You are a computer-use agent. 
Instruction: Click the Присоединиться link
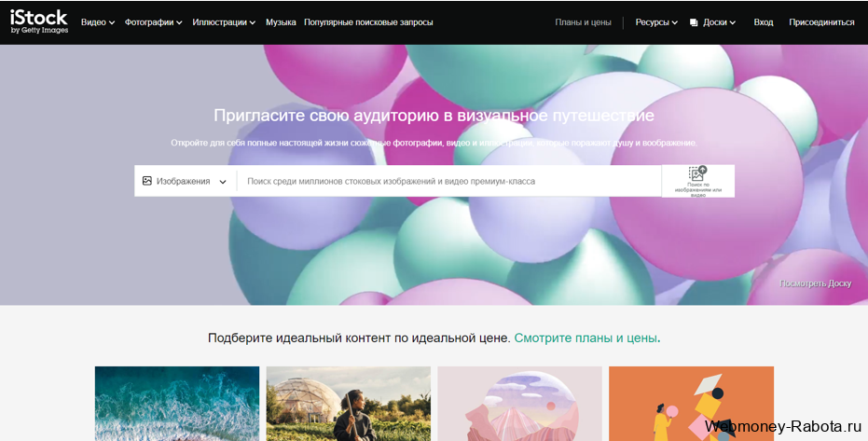[821, 22]
